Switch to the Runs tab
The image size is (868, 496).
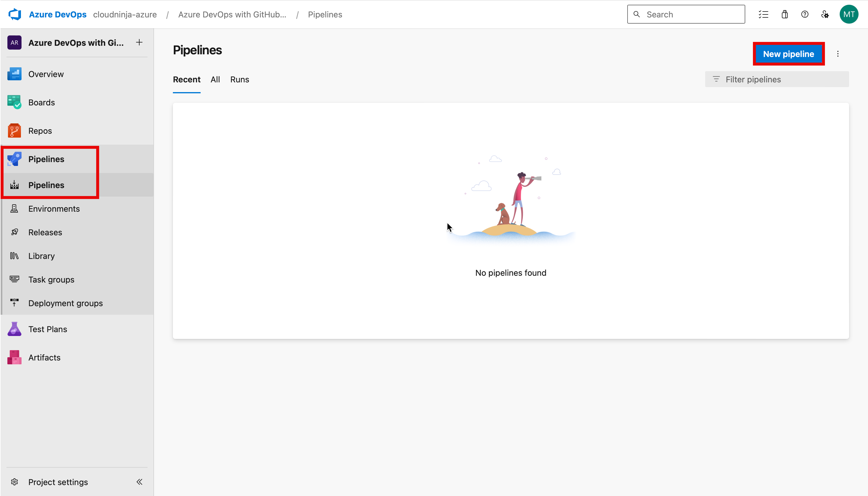[240, 79]
